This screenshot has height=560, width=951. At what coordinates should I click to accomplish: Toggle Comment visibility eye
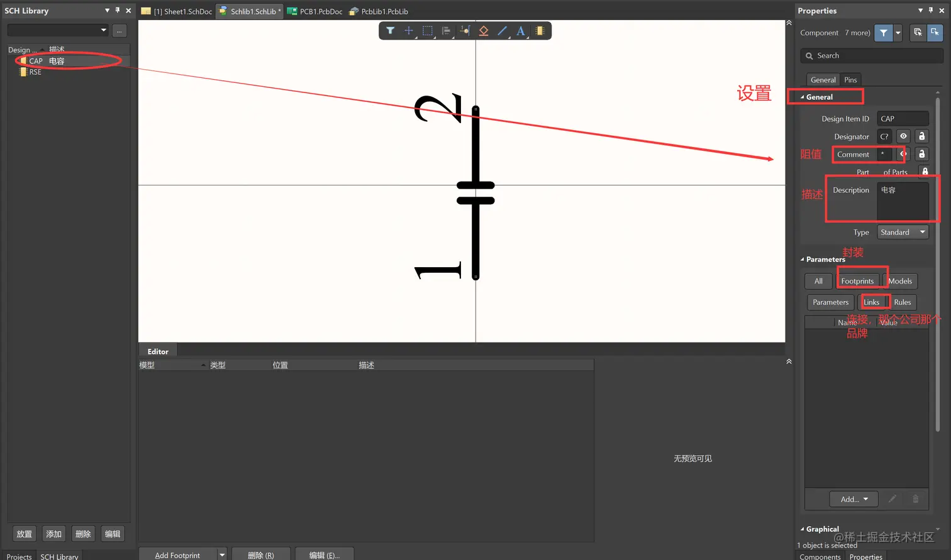pos(903,154)
